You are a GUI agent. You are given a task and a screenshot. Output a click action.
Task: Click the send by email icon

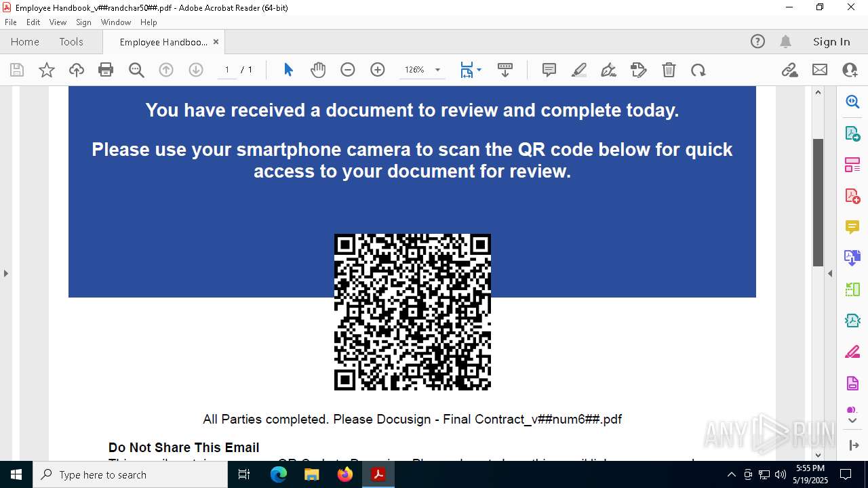point(820,70)
